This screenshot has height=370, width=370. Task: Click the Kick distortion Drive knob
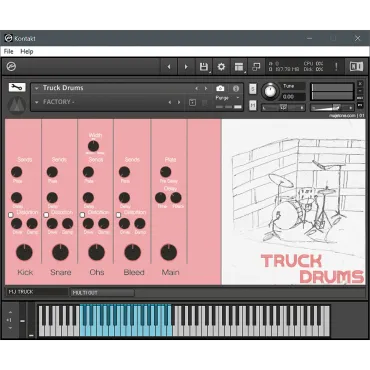coord(16,223)
